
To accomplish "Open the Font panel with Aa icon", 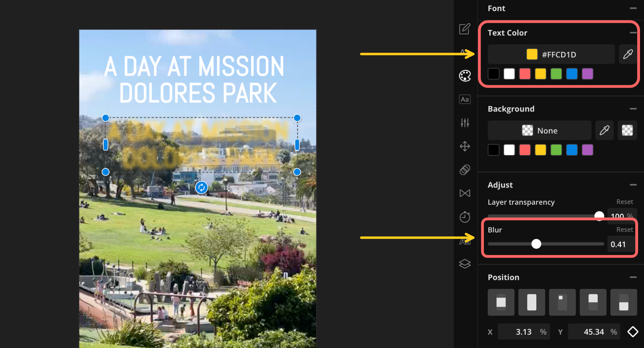I will tap(465, 99).
